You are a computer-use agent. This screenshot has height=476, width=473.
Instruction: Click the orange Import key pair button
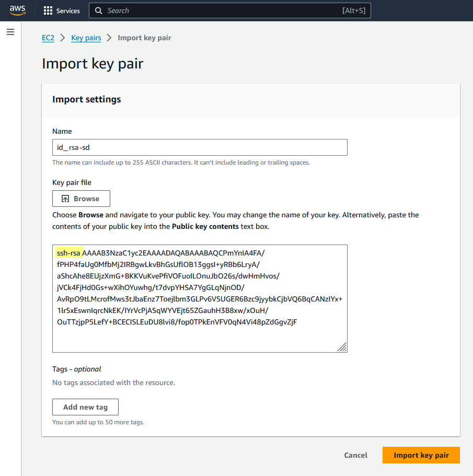pos(421,455)
